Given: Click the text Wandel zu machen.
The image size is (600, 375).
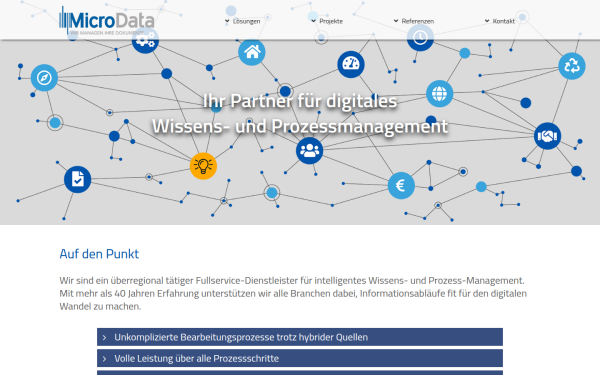Looking at the screenshot, I should 100,307.
